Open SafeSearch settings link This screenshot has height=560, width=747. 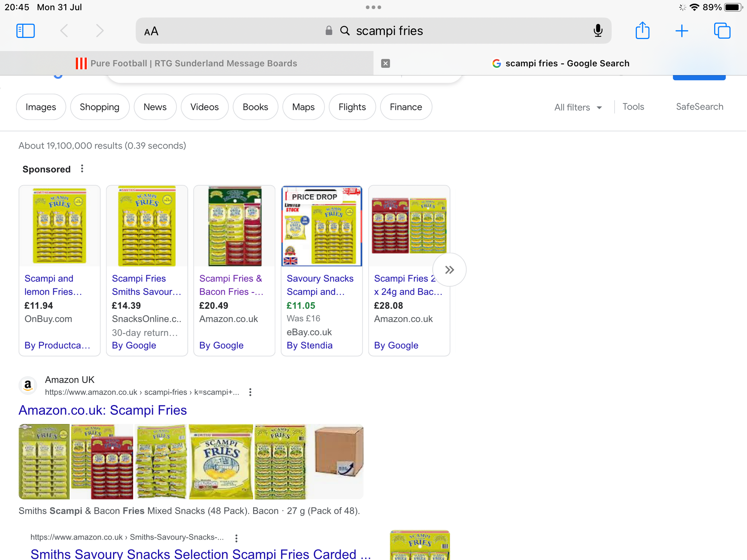(x=700, y=107)
